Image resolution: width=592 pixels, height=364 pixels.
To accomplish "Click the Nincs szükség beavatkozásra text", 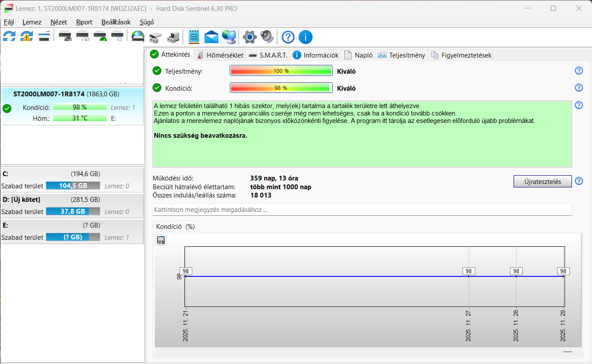I will coord(201,136).
